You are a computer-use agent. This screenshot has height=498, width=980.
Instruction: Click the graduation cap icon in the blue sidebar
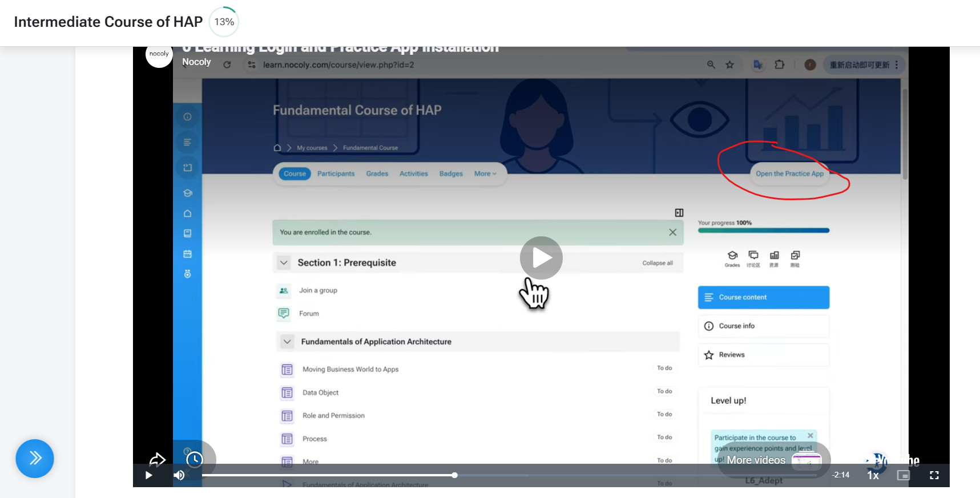[187, 193]
